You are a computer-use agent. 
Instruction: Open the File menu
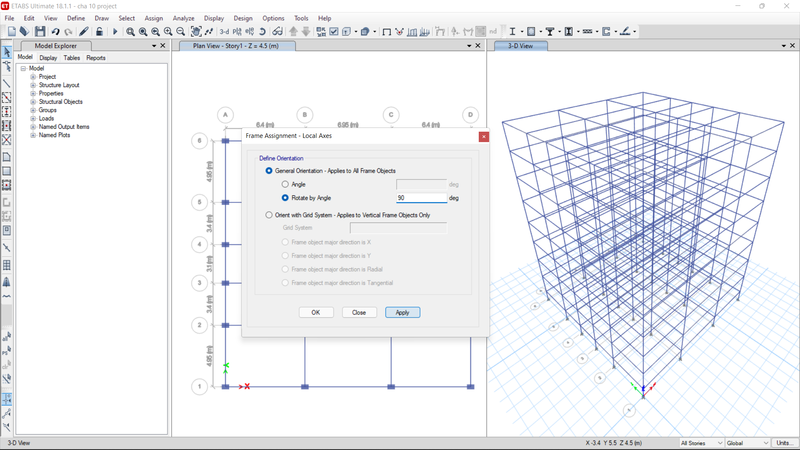click(9, 18)
